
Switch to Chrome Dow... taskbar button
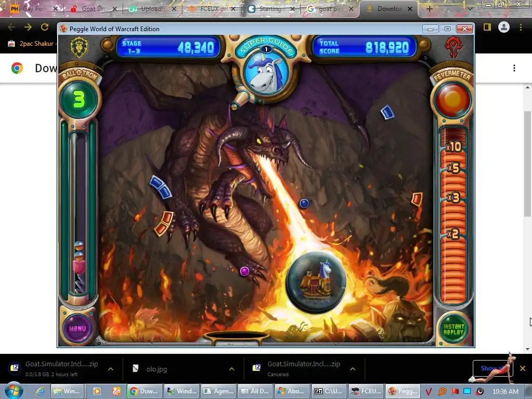point(144,391)
